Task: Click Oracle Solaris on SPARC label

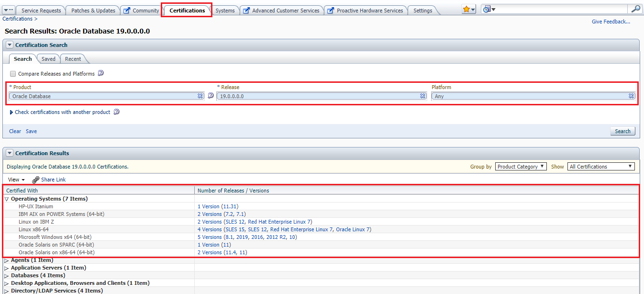Action: 56,245
